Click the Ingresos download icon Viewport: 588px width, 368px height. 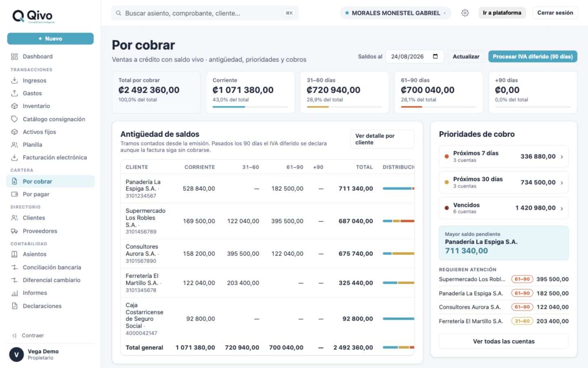[x=15, y=81]
